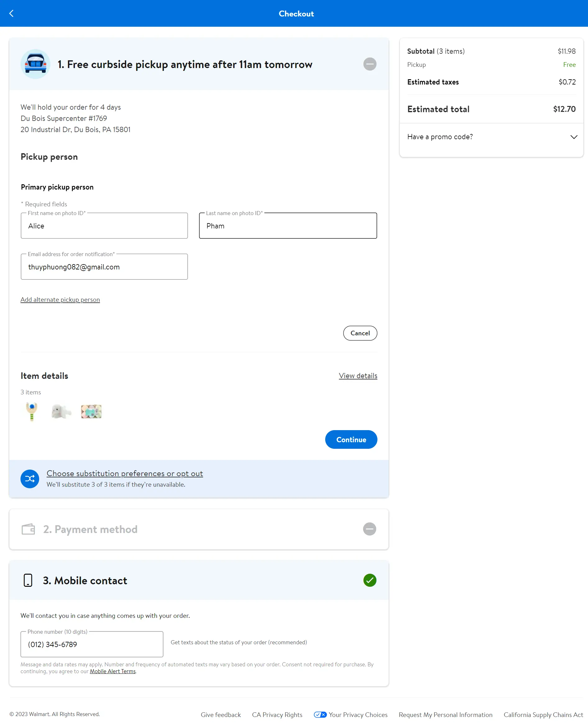
Task: Click the First name on photo ID field
Action: click(x=104, y=226)
